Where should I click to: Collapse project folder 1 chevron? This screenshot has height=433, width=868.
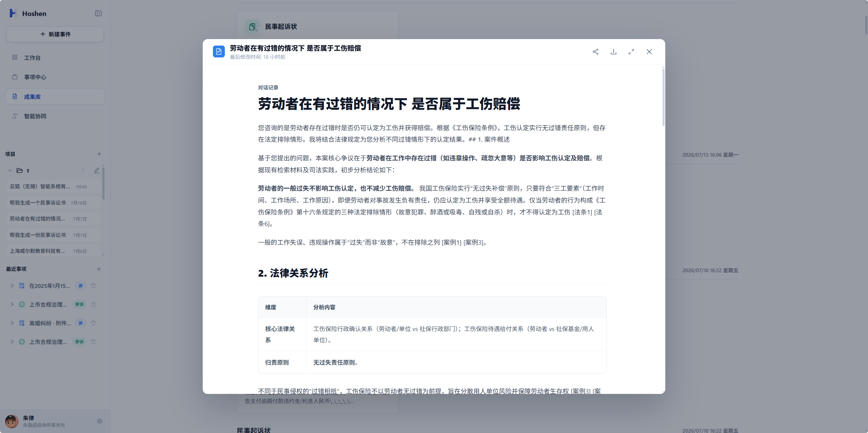tap(10, 171)
